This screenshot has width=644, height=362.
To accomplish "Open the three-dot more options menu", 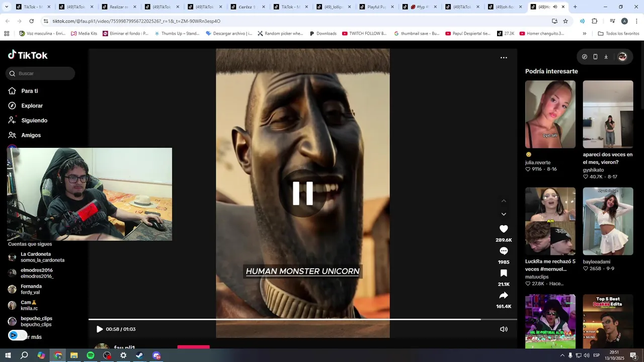I will click(504, 58).
